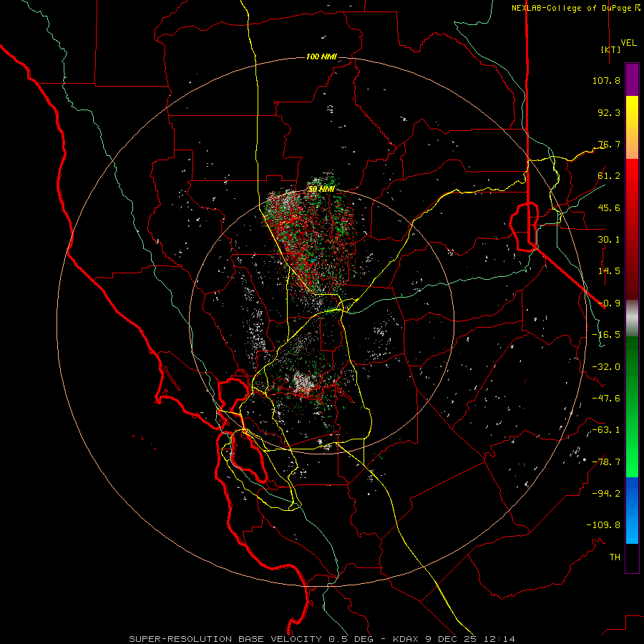Click the -47.6 scale value

click(x=606, y=399)
